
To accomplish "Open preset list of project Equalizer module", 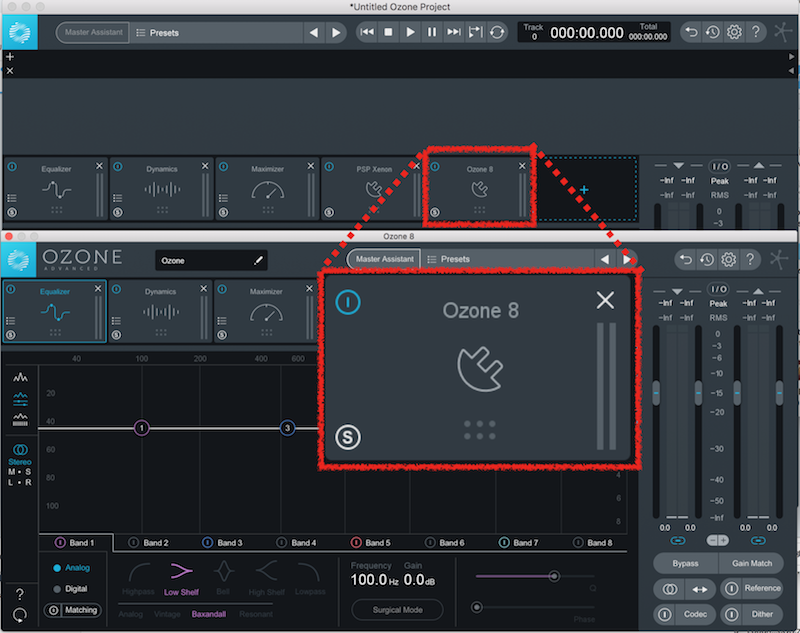I will point(12,198).
